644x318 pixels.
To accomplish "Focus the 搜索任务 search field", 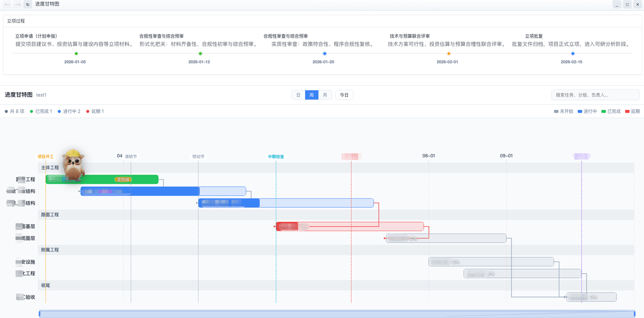I will 595,95.
